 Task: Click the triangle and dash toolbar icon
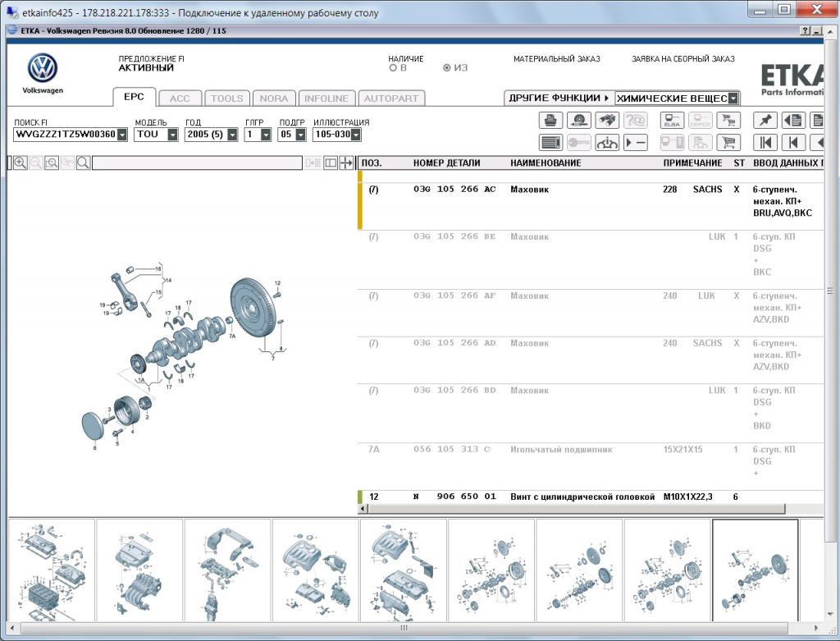636,143
